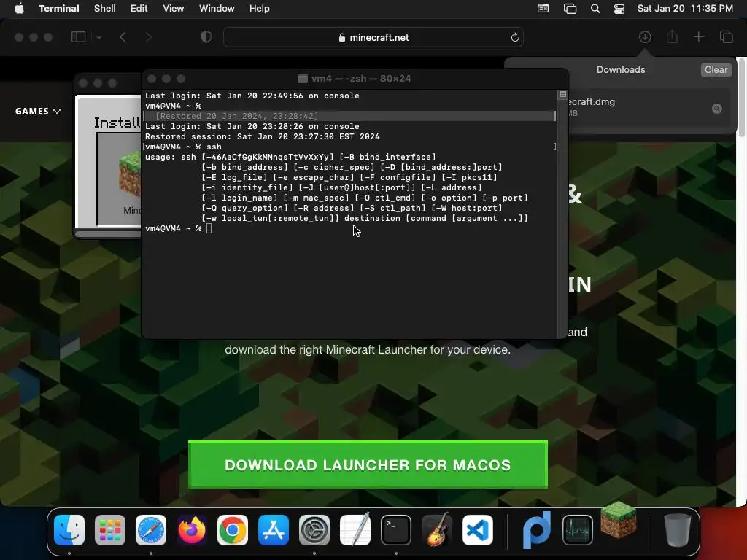Image resolution: width=747 pixels, height=560 pixels.
Task: Launch Visual Studio Code from the Dock
Action: coord(478,530)
